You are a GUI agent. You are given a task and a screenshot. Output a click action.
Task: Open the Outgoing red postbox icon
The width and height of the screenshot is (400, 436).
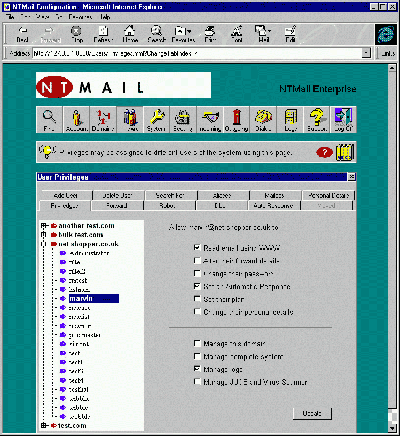237,120
